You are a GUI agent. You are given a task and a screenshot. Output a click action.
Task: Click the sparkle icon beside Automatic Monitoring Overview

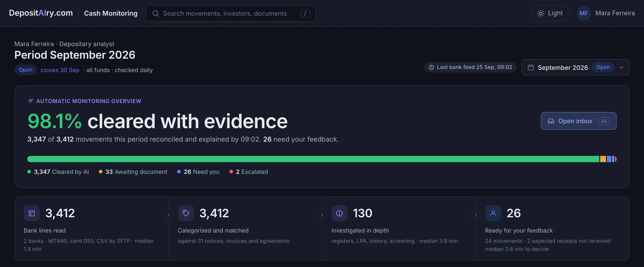coord(30,101)
